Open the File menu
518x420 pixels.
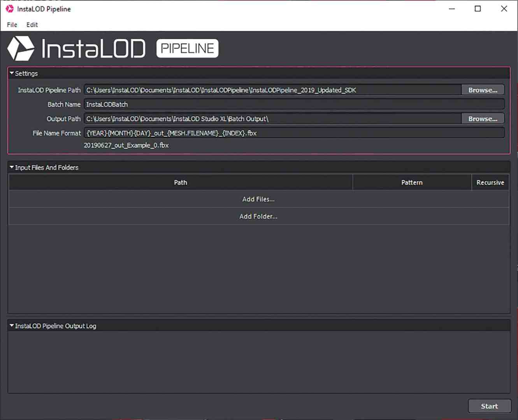click(x=12, y=24)
